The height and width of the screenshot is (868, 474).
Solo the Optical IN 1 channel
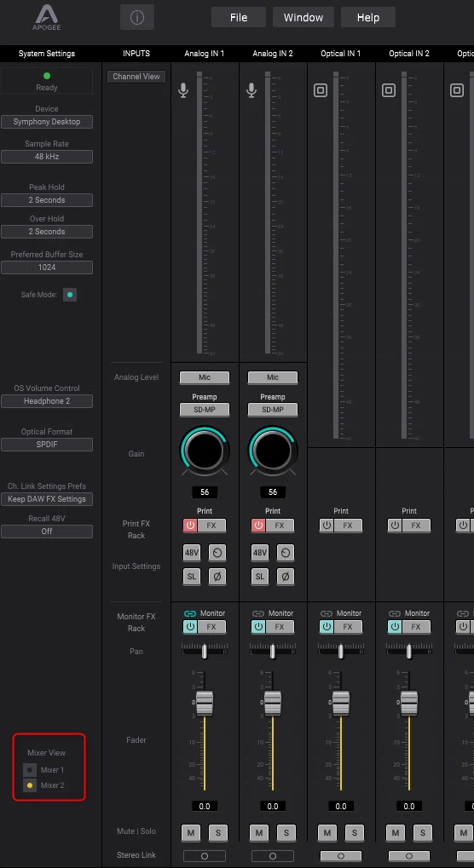(355, 832)
